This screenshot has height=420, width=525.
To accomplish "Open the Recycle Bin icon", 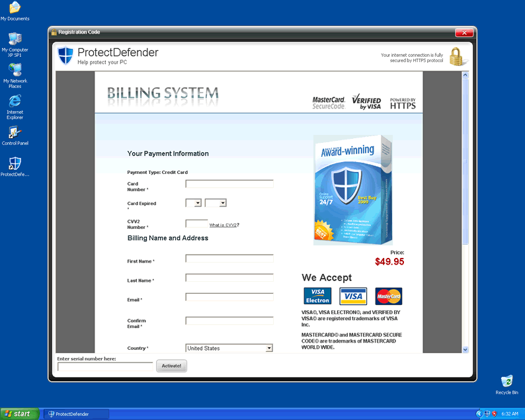I will (506, 384).
